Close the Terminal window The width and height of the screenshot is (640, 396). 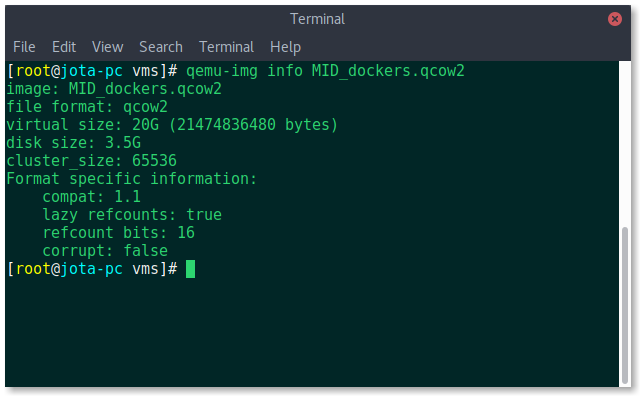(x=615, y=19)
